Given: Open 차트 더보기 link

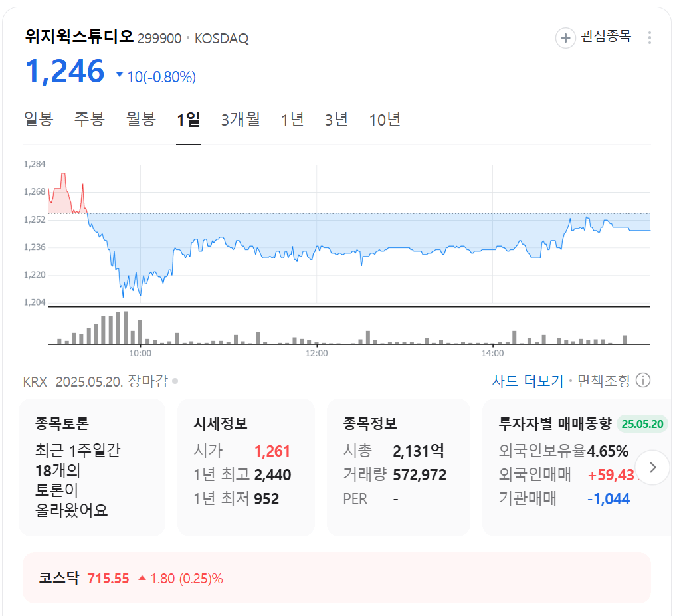Looking at the screenshot, I should (528, 381).
